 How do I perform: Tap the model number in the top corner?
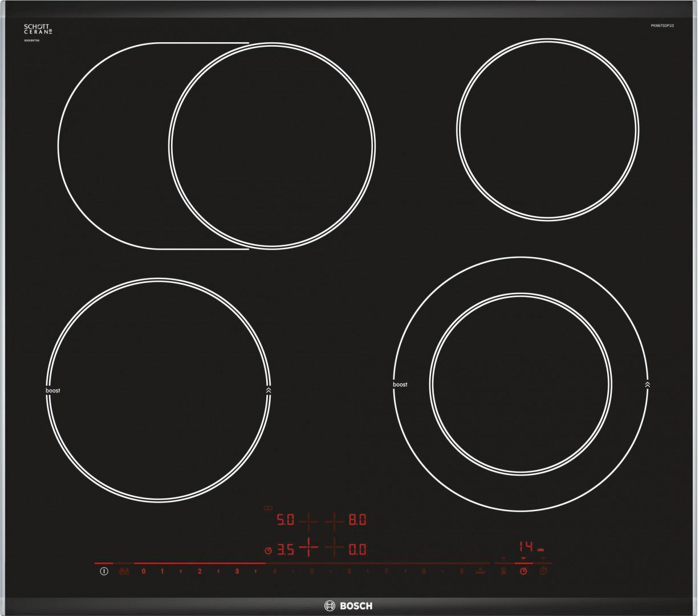[662, 27]
